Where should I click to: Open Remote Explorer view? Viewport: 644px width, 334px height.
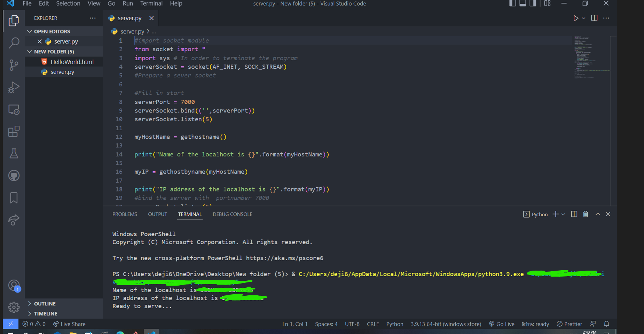point(14,109)
